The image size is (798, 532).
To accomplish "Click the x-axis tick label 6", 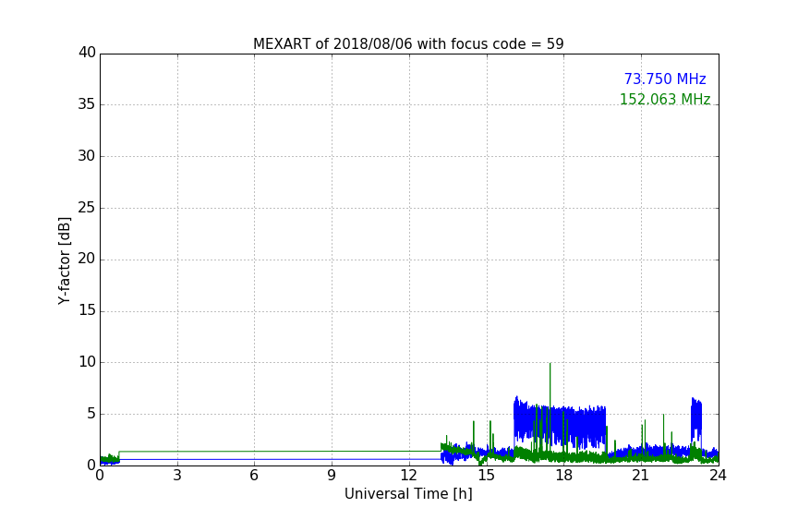I will (254, 476).
